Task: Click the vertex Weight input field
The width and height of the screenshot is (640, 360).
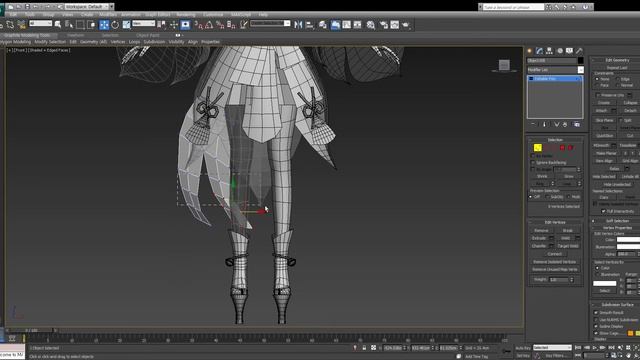Action: click(558, 280)
